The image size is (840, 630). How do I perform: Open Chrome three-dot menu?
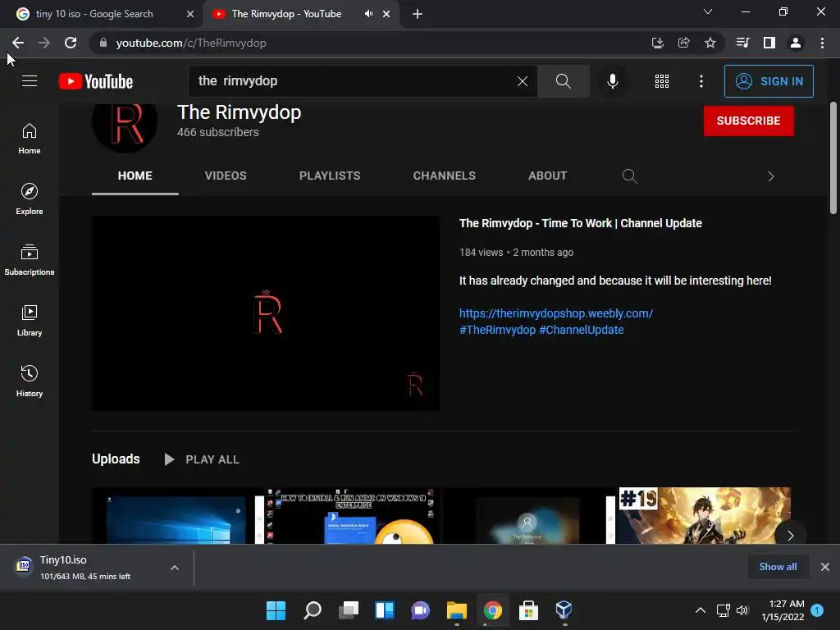pos(822,43)
